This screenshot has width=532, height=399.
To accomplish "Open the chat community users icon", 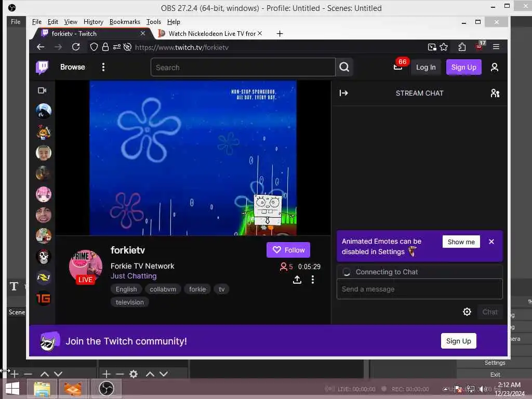I will [495, 93].
